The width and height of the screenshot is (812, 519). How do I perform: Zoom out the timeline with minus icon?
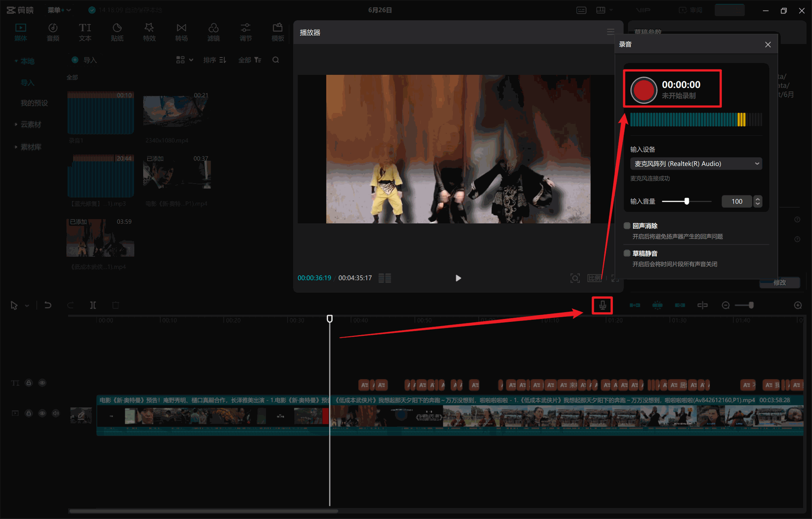[725, 305]
